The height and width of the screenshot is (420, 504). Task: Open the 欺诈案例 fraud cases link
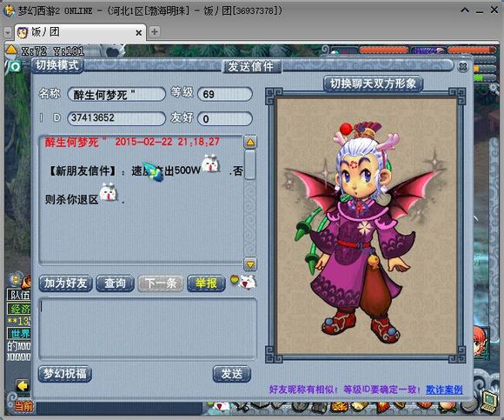pyautogui.click(x=444, y=390)
